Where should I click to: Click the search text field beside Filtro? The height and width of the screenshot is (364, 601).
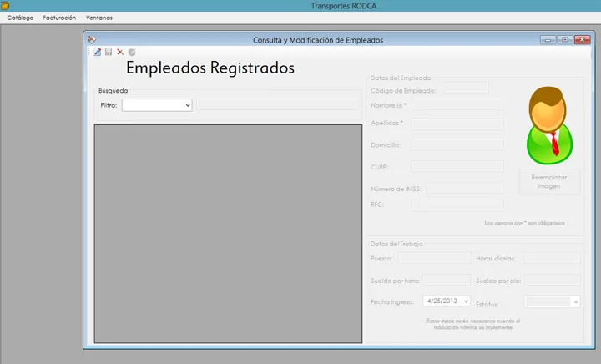(x=277, y=104)
